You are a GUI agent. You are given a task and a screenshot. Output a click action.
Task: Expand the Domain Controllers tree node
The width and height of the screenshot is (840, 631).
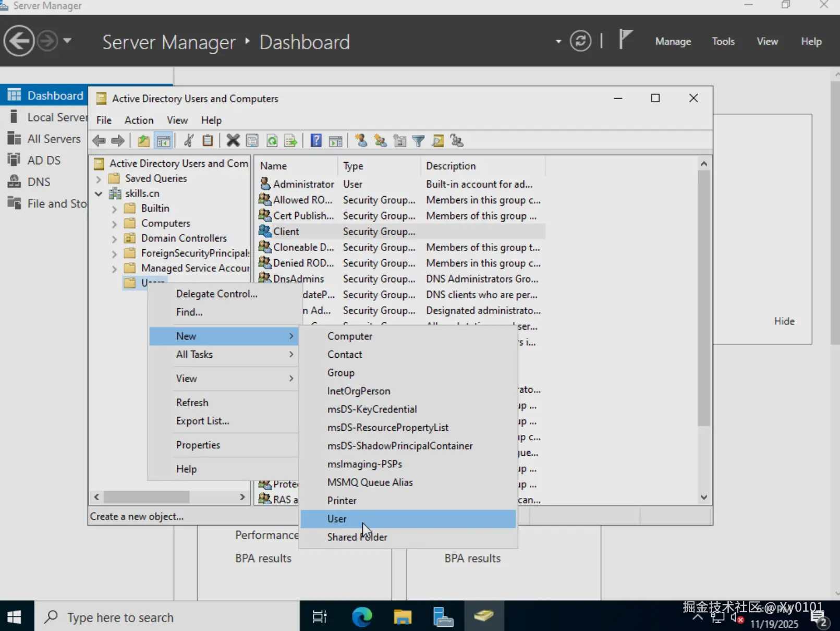pos(114,239)
